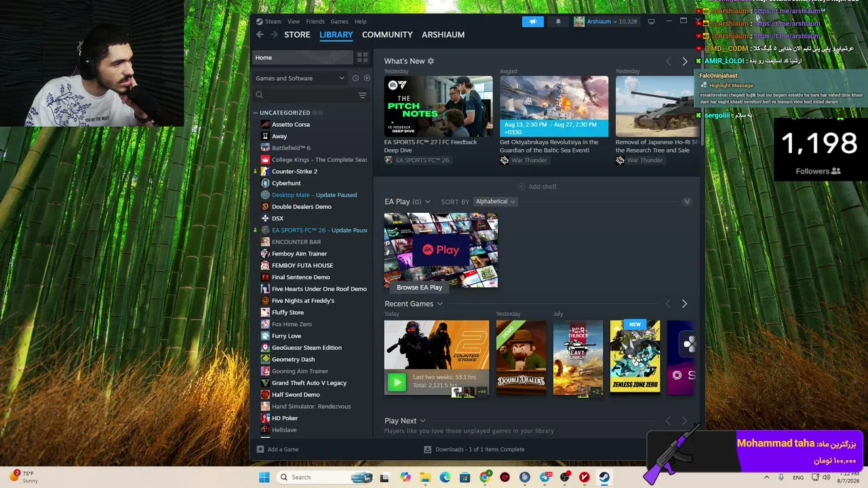
Task: Select the LIBRARY tab
Action: (x=336, y=35)
